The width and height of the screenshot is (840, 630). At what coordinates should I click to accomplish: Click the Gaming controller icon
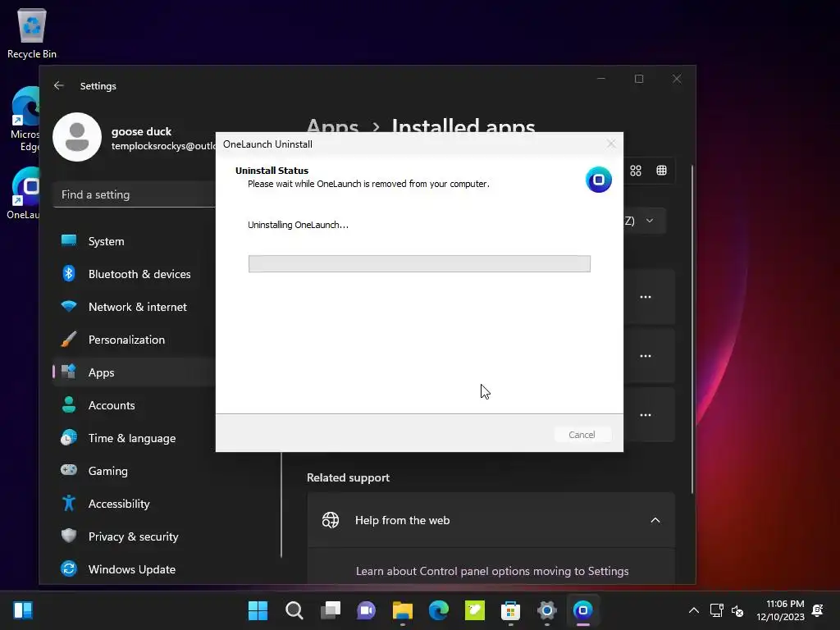click(69, 470)
